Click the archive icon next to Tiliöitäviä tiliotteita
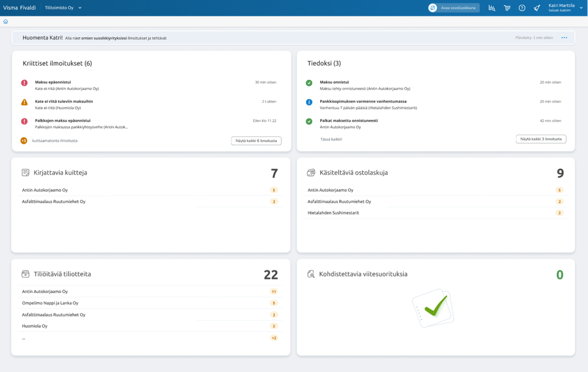 click(25, 274)
